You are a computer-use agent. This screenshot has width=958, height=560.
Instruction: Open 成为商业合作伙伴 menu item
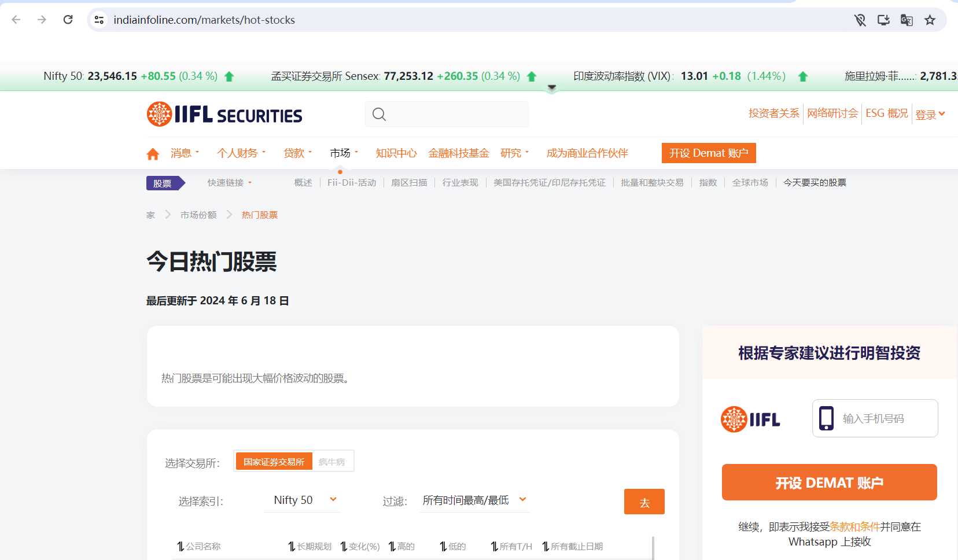tap(587, 153)
